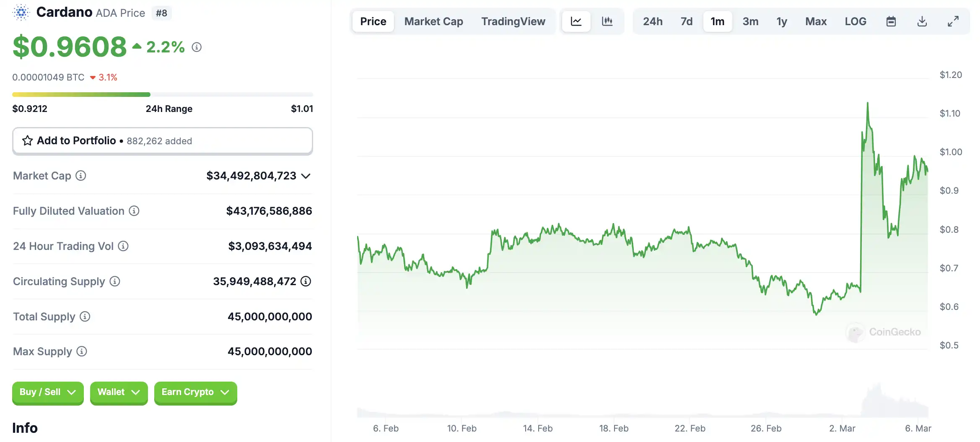This screenshot has height=442, width=980.
Task: Expand chart to fullscreen
Action: point(953,21)
